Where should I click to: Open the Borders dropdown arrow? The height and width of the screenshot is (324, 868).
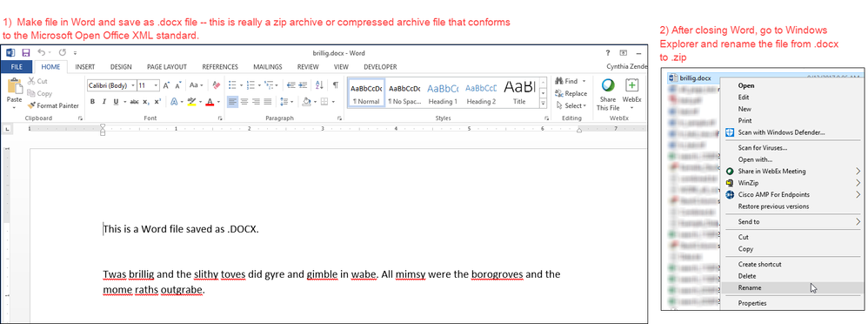(x=332, y=102)
